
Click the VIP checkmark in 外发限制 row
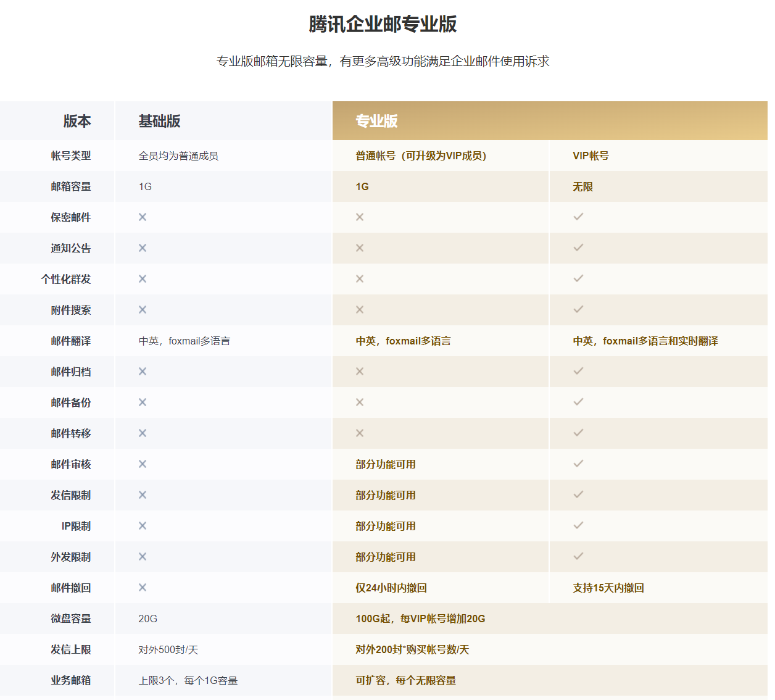[578, 556]
